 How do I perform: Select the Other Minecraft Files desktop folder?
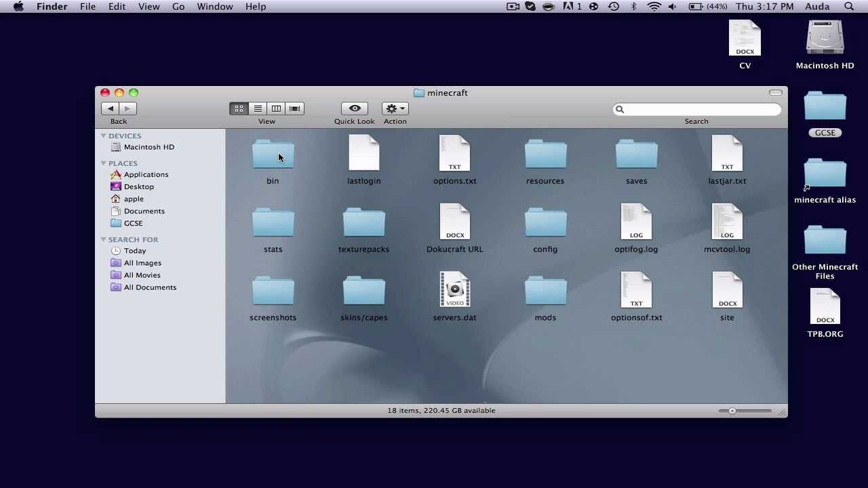coord(825,241)
